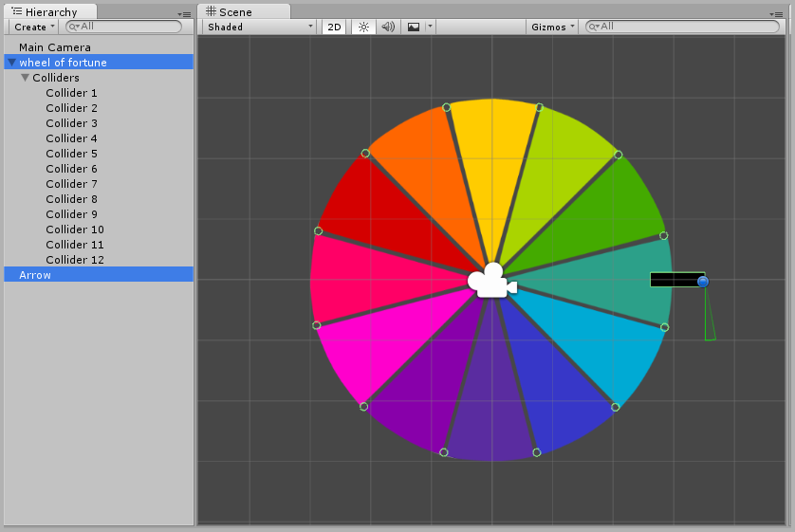Open effects dropdown arrow beside image icon
795x532 pixels.
coord(430,27)
